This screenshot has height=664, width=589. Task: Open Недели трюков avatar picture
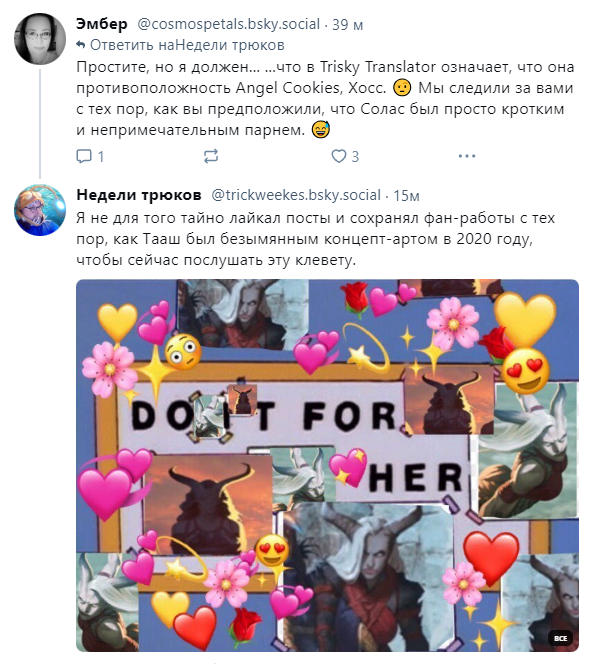(x=40, y=210)
